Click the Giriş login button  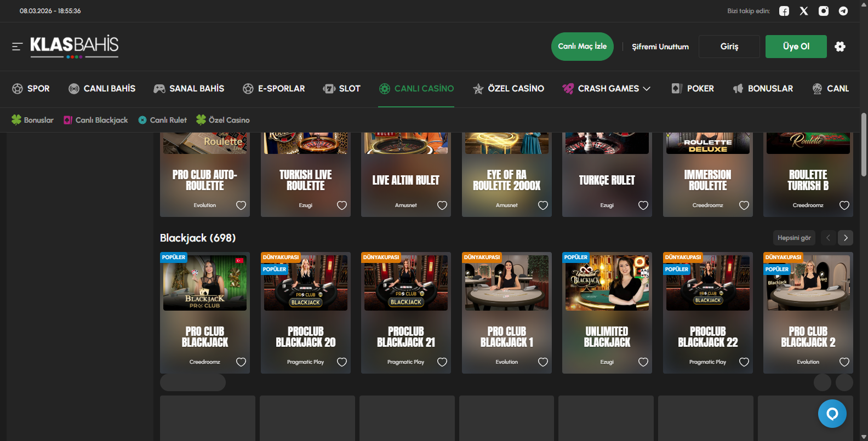tap(729, 47)
